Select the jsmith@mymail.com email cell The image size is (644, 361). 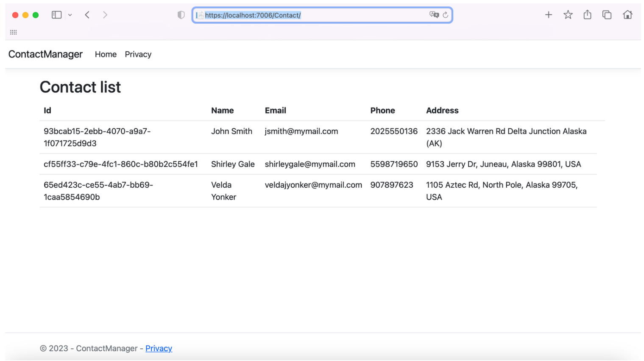point(301,131)
